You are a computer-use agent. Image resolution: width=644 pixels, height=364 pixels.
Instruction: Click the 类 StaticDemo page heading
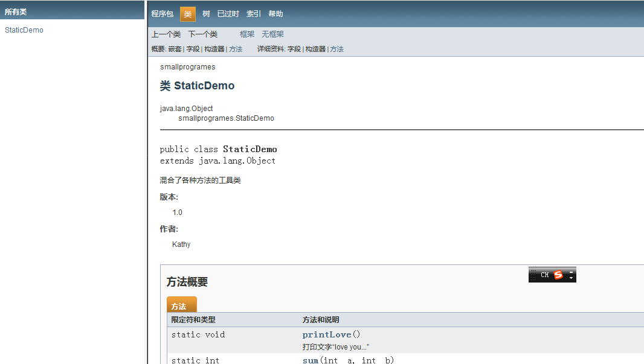197,86
